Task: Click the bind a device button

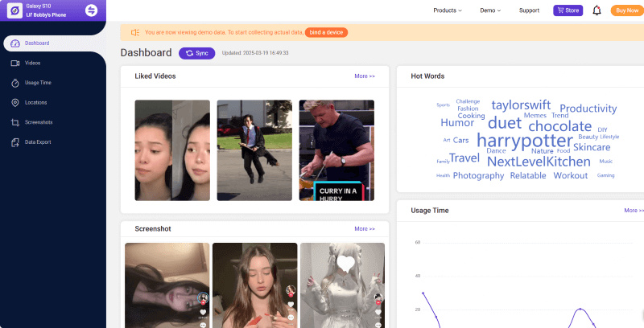Action: [x=326, y=32]
